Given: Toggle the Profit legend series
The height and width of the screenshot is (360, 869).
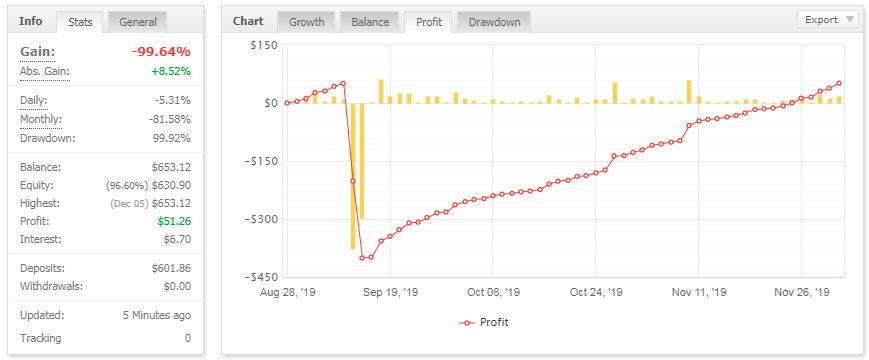Looking at the screenshot, I should 483,322.
